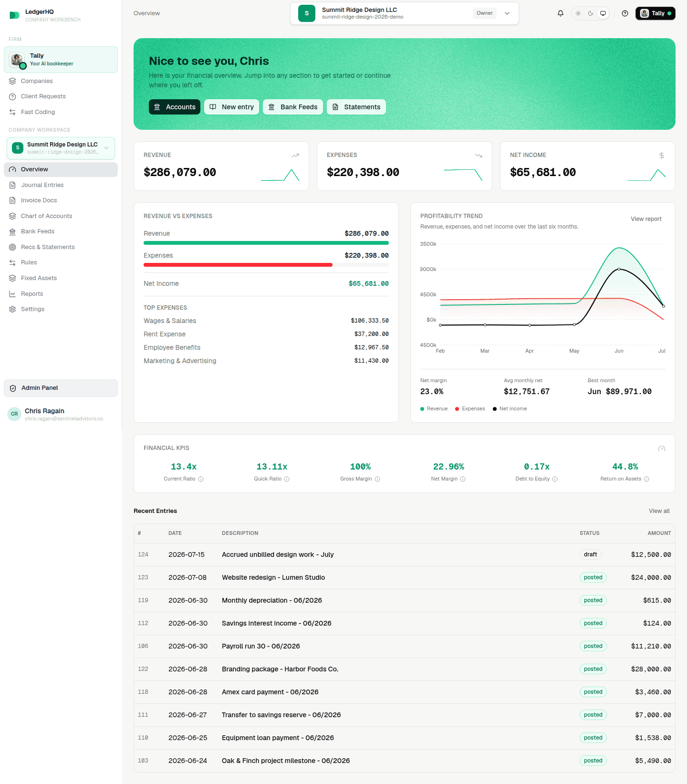Open Tally assistant button in top bar
The width and height of the screenshot is (687, 784).
[655, 13]
